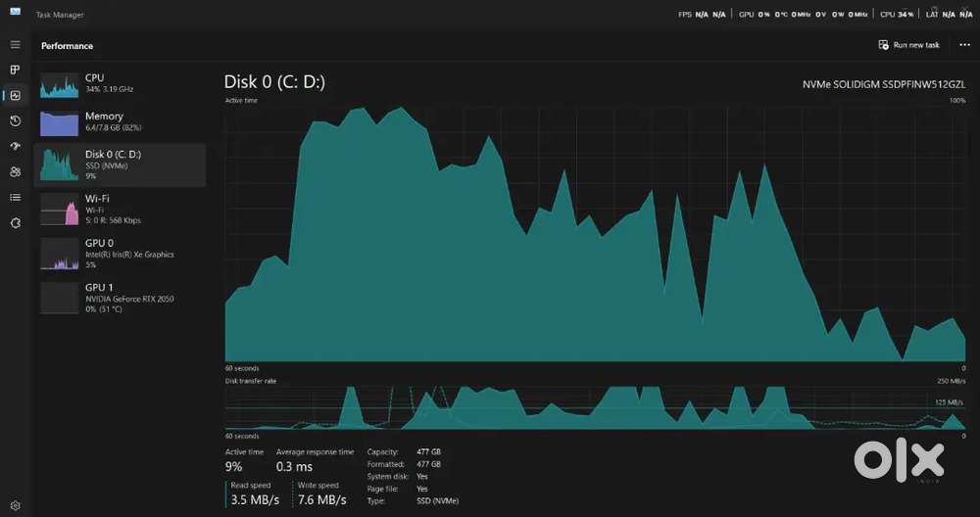
Task: Select the Memory performance item
Action: tap(120, 122)
